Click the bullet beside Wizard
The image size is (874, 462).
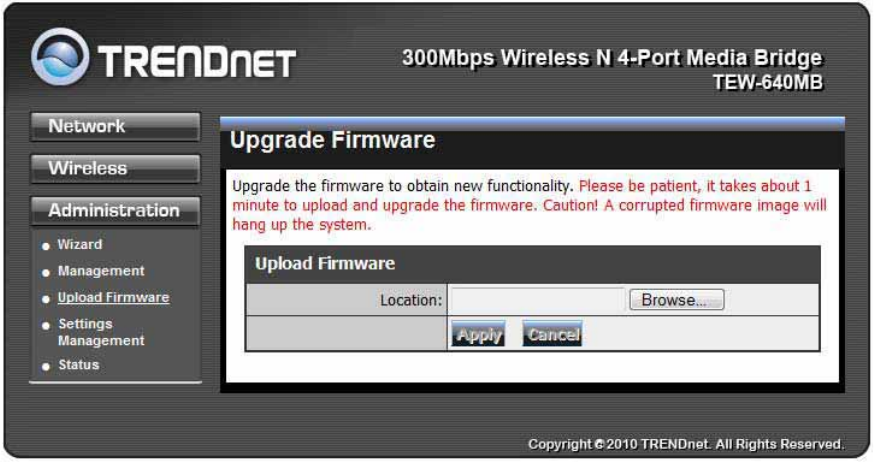[x=46, y=246]
